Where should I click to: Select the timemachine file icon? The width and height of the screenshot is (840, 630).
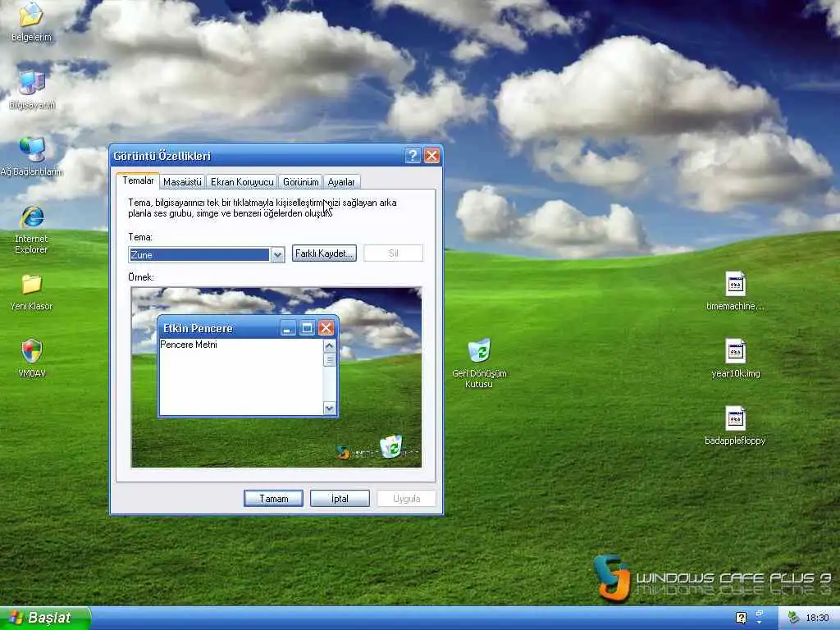click(735, 284)
